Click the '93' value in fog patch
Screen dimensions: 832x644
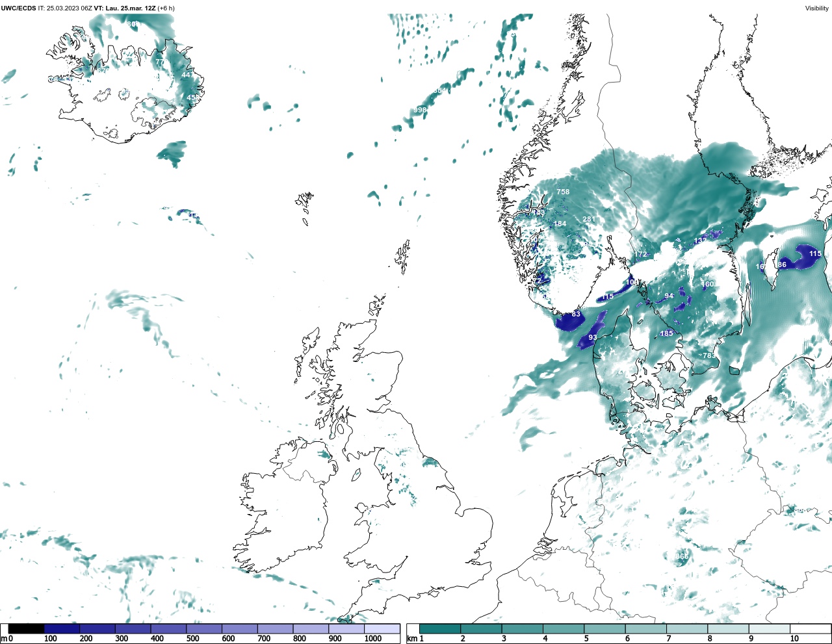click(593, 338)
